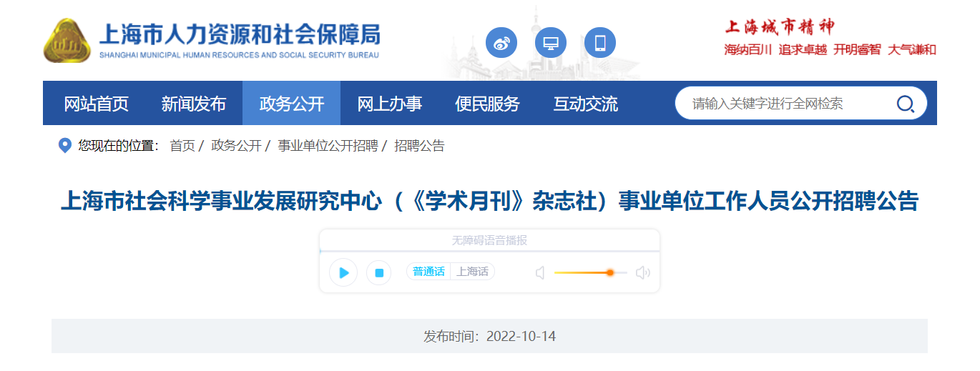Open 网站首页 in navigation bar
980x371 pixels.
point(96,104)
